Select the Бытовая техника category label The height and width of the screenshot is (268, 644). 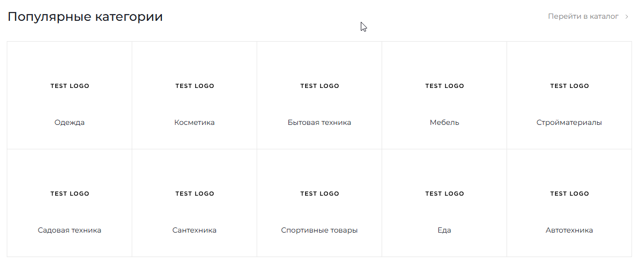click(319, 123)
